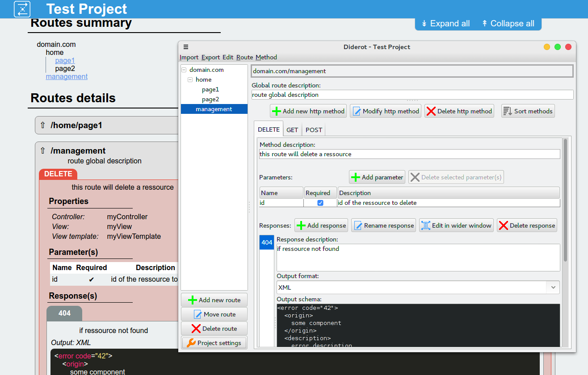588x375 pixels.
Task: Open the Route menu
Action: pos(244,57)
